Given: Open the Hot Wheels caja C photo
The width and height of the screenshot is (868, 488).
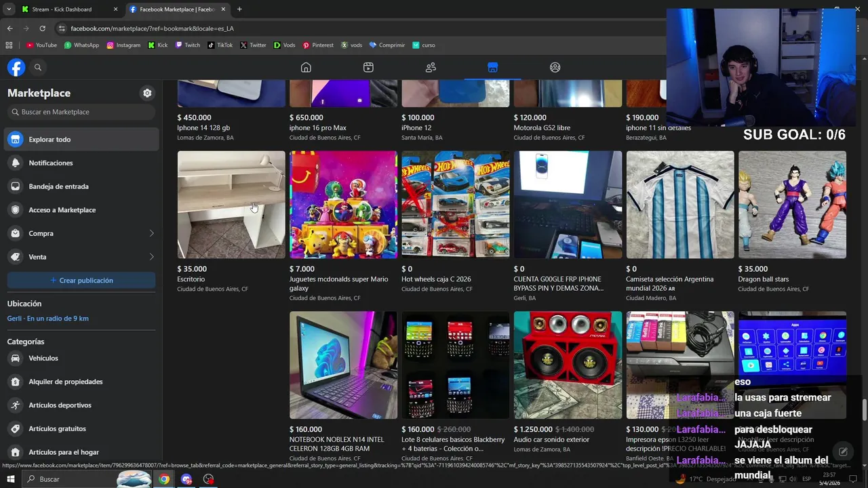Looking at the screenshot, I should click(x=456, y=205).
